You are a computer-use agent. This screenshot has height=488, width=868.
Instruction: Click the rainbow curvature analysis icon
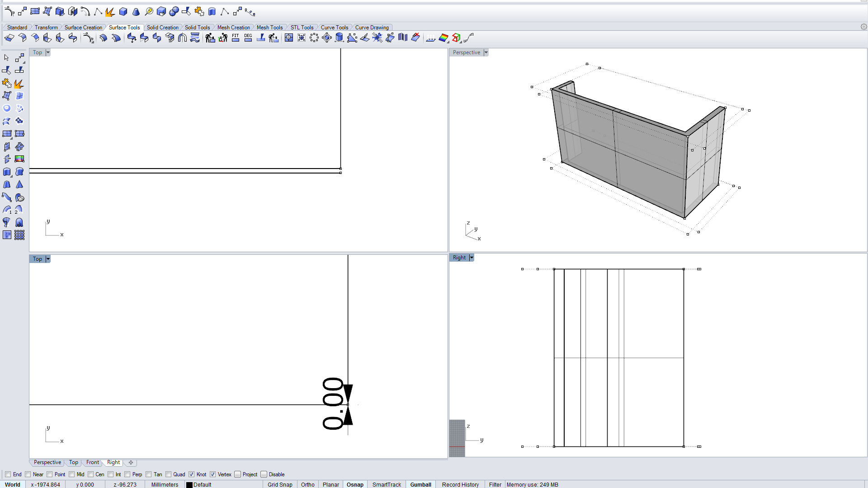(443, 38)
